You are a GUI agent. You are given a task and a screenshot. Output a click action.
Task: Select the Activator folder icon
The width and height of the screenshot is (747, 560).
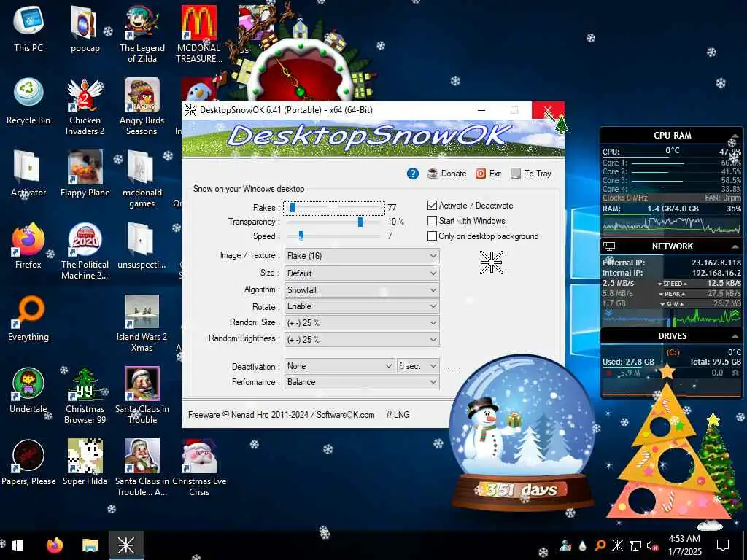(28, 174)
